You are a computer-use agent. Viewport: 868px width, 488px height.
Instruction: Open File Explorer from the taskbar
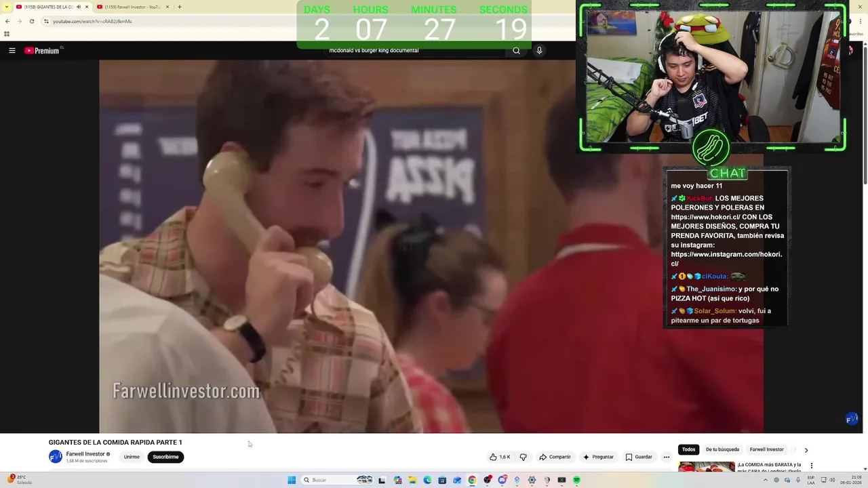tap(412, 480)
